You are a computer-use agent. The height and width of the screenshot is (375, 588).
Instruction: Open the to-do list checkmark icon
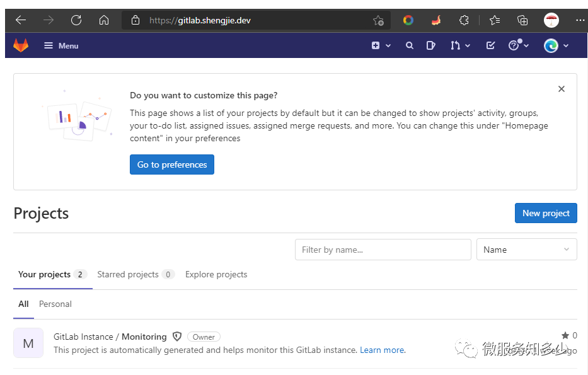pyautogui.click(x=490, y=46)
